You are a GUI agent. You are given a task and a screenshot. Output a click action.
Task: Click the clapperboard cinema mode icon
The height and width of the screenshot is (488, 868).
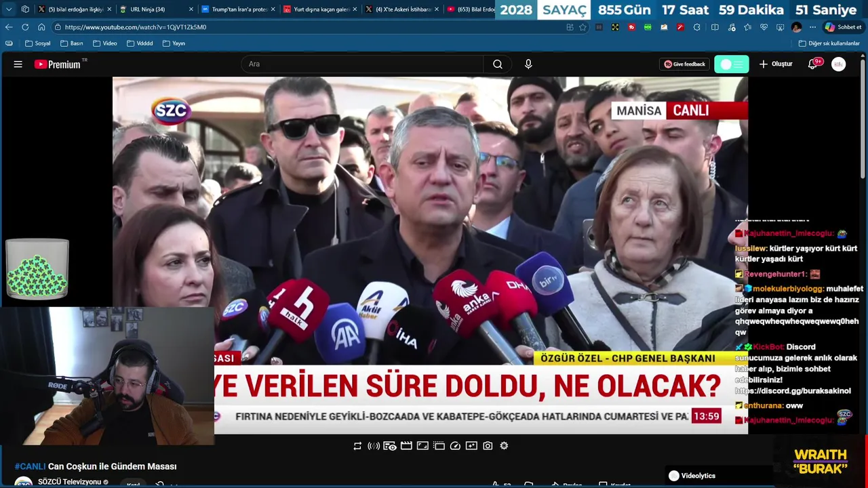click(x=406, y=446)
